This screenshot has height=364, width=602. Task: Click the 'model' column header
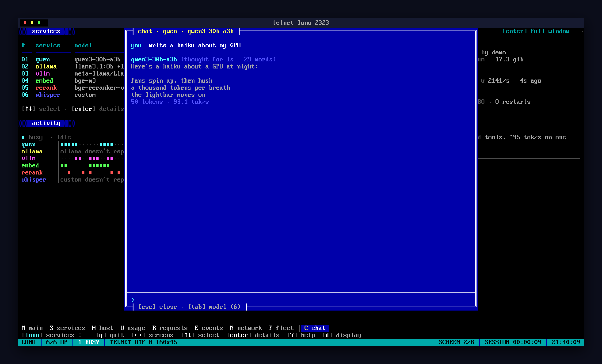coord(83,45)
